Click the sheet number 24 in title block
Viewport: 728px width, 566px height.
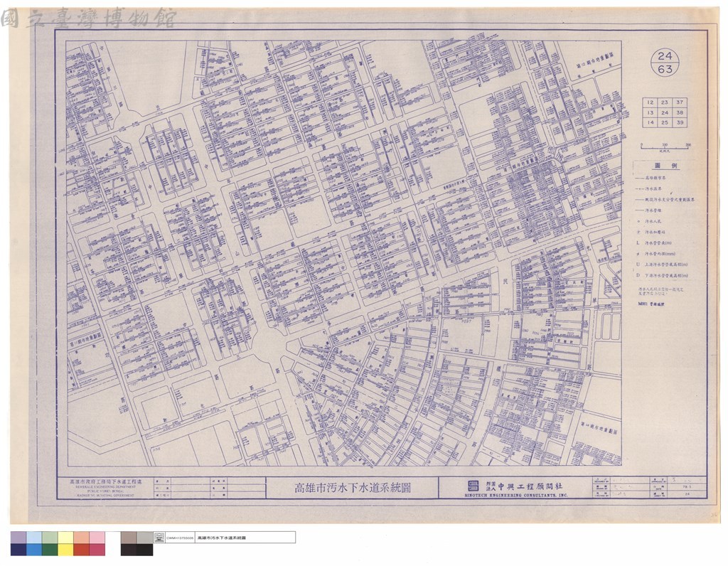click(687, 494)
